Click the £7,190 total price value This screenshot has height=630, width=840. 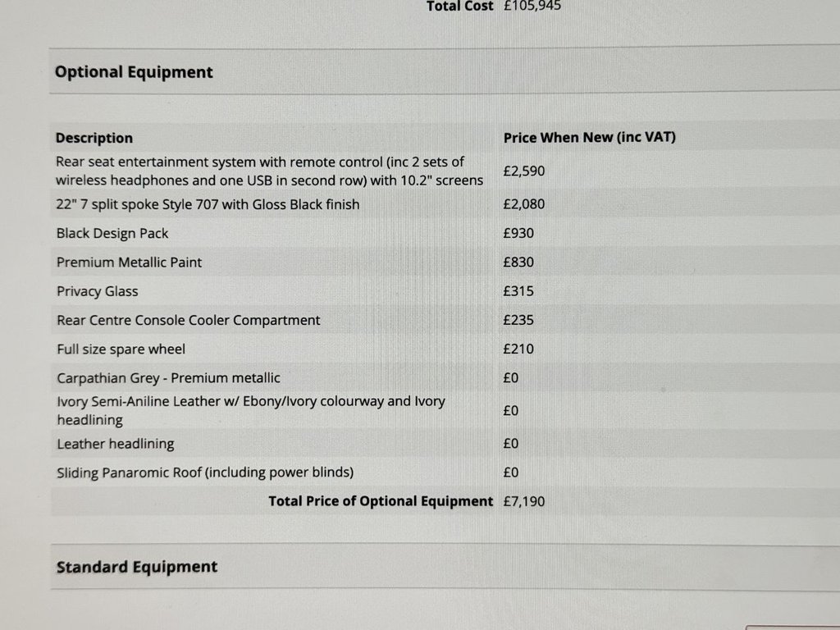point(523,501)
